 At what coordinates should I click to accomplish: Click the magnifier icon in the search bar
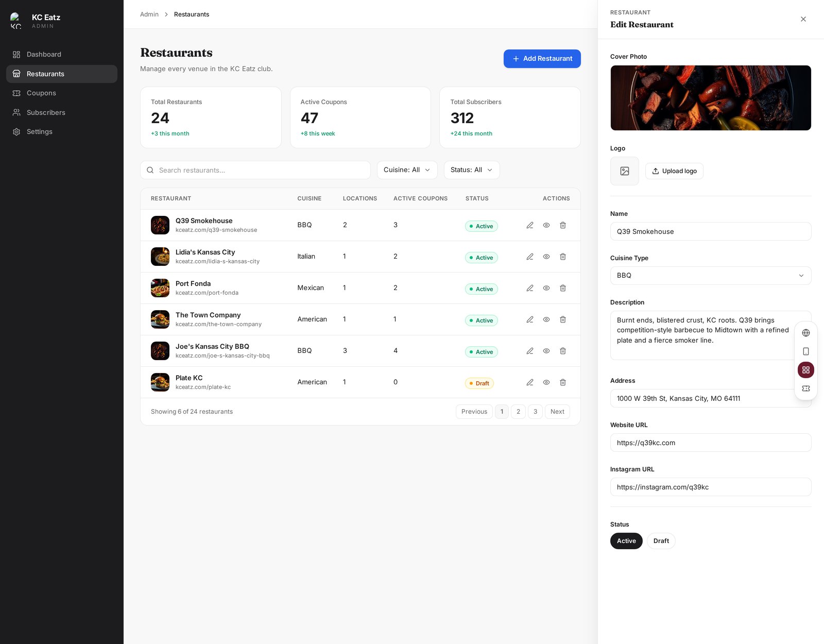(x=150, y=170)
